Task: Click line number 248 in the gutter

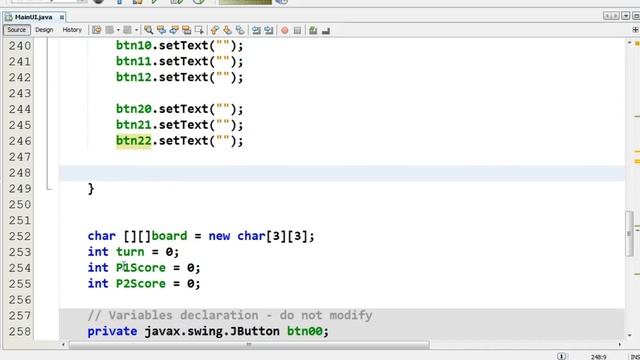Action: tap(20, 173)
